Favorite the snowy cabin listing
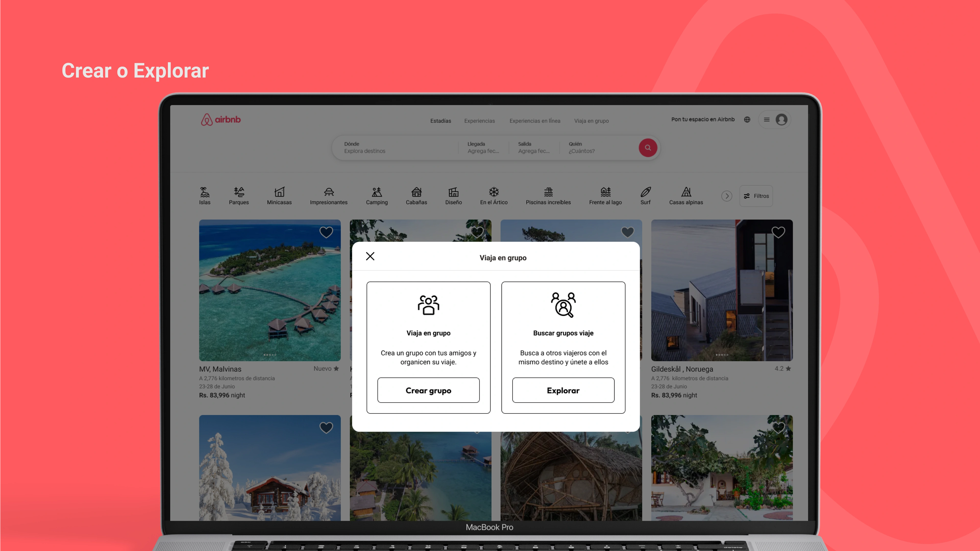Screen dimensions: 980x551 326,428
